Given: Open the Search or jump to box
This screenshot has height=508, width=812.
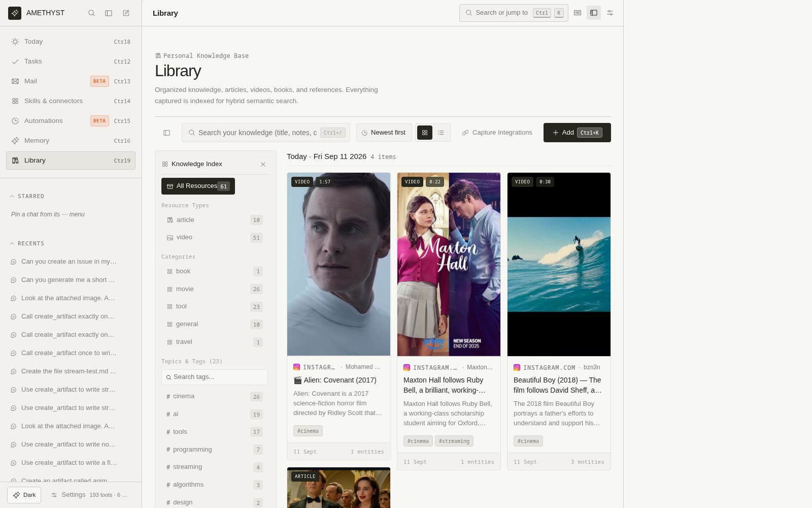Looking at the screenshot, I should click(514, 13).
